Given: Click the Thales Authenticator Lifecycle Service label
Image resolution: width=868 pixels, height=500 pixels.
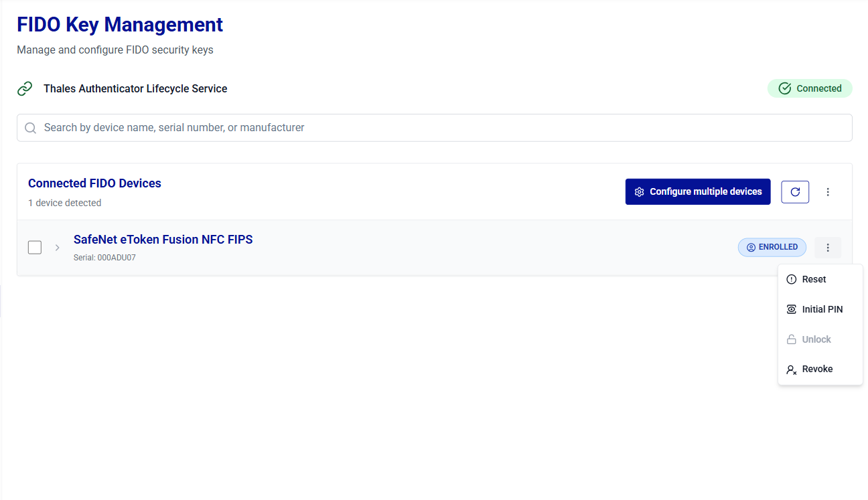Looking at the screenshot, I should (135, 88).
